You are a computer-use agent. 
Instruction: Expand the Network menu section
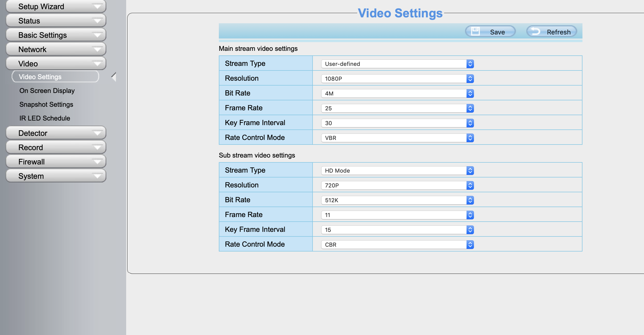tap(56, 49)
